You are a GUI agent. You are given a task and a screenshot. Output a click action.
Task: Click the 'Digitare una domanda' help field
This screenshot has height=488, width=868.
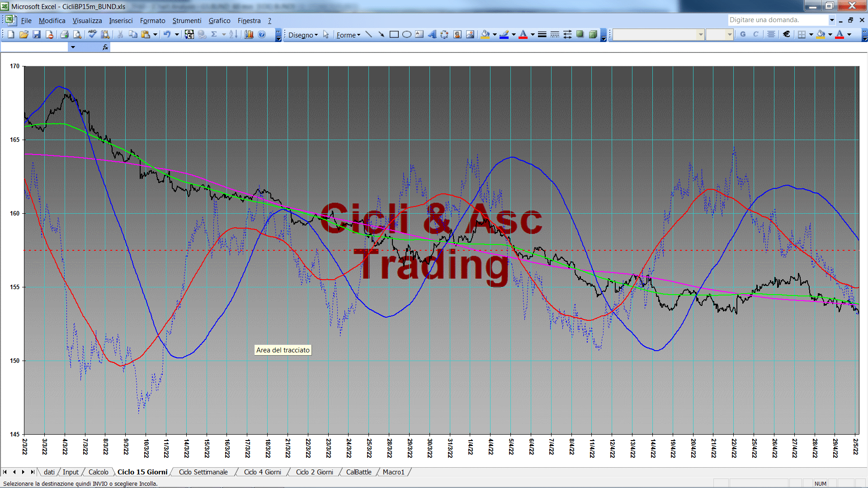click(x=778, y=20)
